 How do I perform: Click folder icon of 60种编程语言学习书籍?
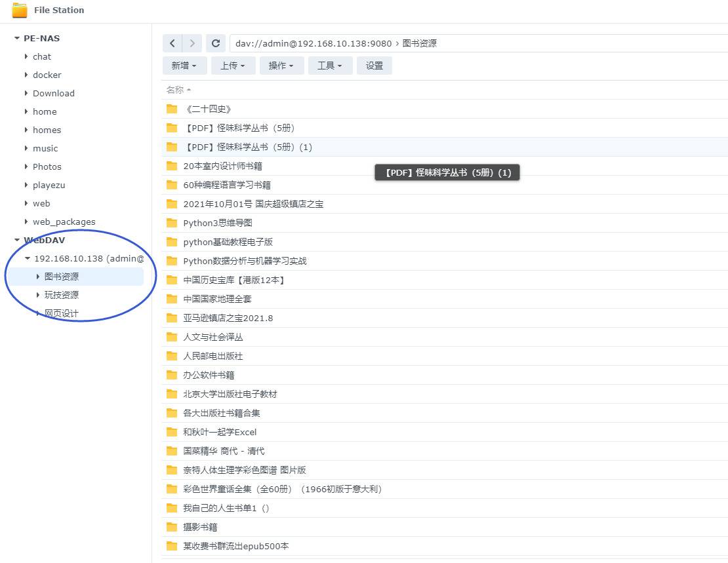click(x=172, y=185)
